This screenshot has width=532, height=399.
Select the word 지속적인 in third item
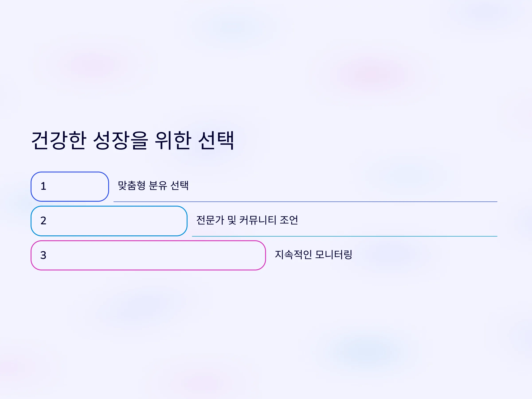(293, 254)
